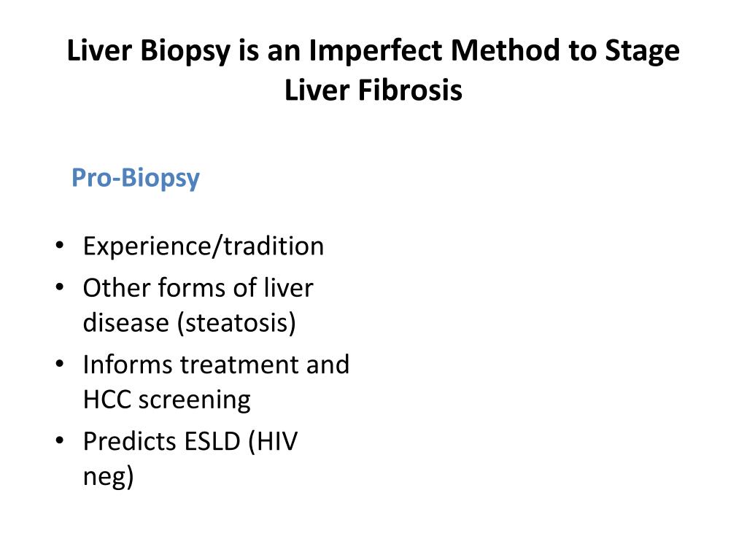Select the "Experience/tradition" bullet text
This screenshot has width=747, height=560.
203,246
